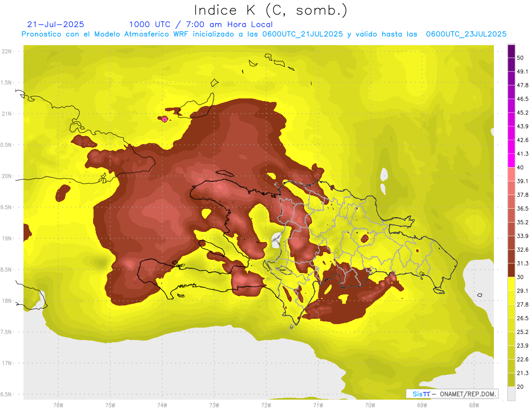Click the color bar value '29.1'
This screenshot has width=532, height=411.
pyautogui.click(x=523, y=291)
